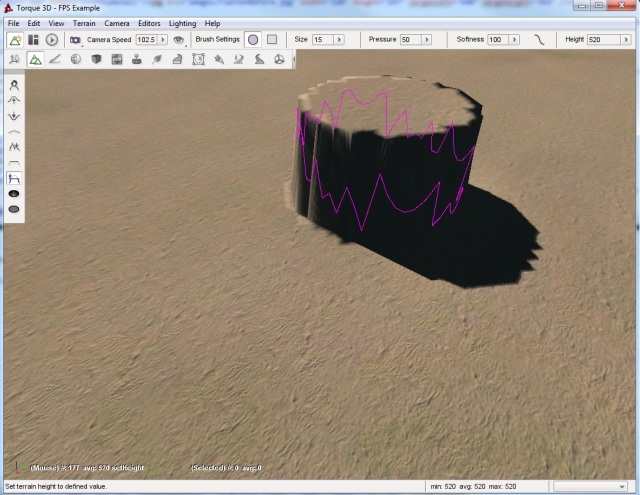
Task: Activate the Set Height tool
Action: 14,178
